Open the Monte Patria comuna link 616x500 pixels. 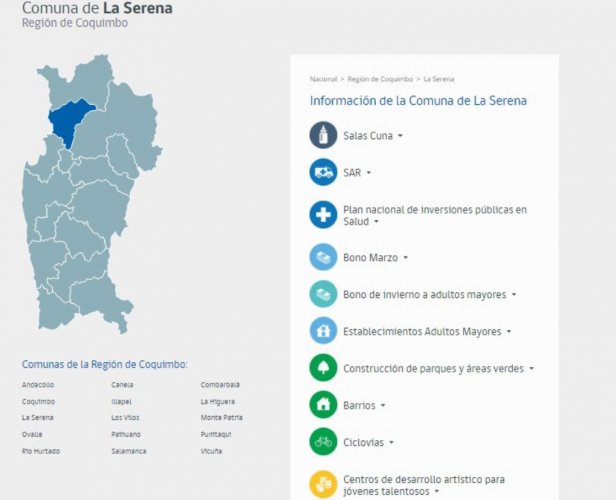pos(222,418)
